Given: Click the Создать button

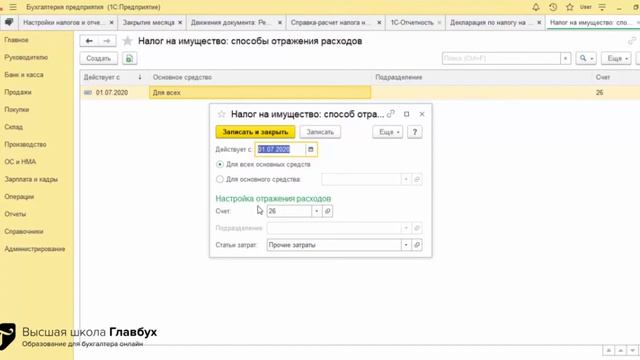Looking at the screenshot, I should tap(98, 58).
